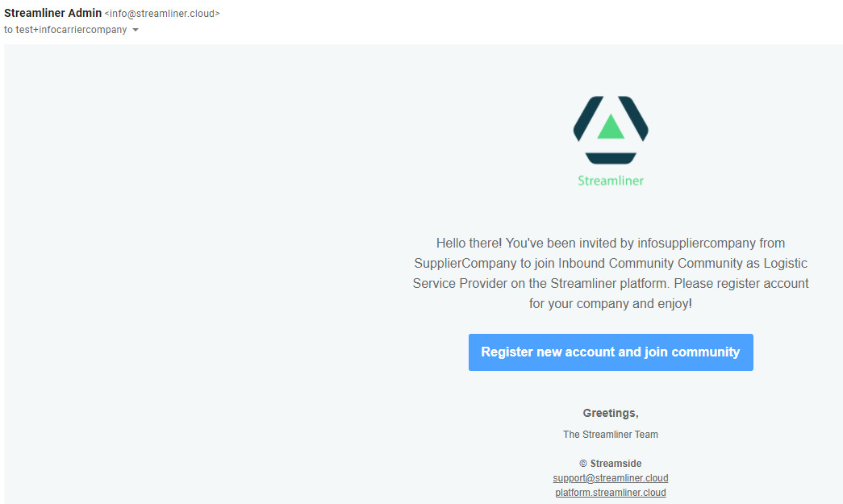This screenshot has width=843, height=504.
Task: Click the Streamliner triangular logo image
Action: coord(611,130)
